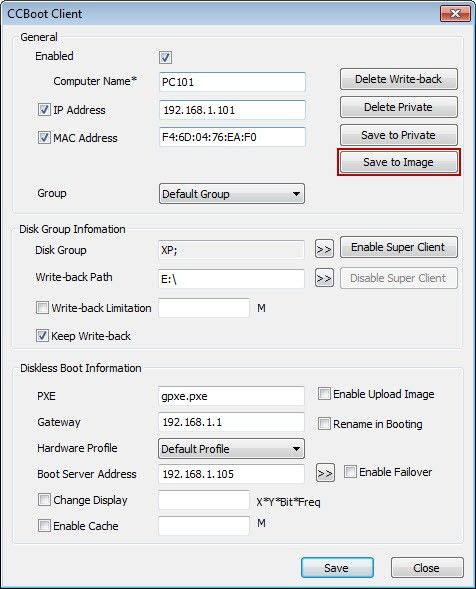Enable the Rename in Booting option

[324, 424]
